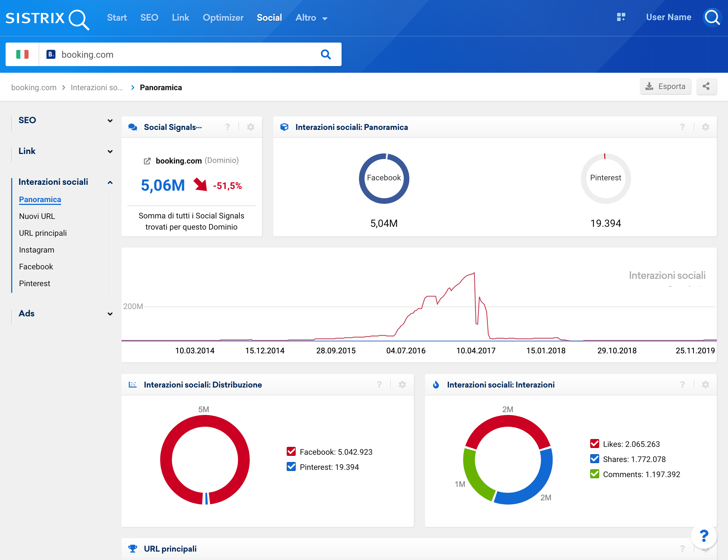Select Instagram in the sidebar
This screenshot has height=560, width=728.
(37, 250)
